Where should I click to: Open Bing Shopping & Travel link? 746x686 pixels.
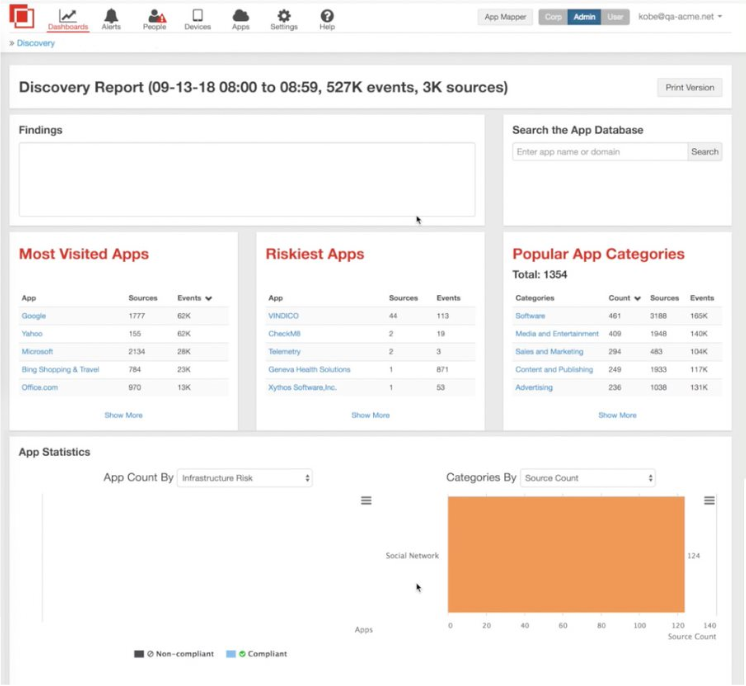click(60, 370)
